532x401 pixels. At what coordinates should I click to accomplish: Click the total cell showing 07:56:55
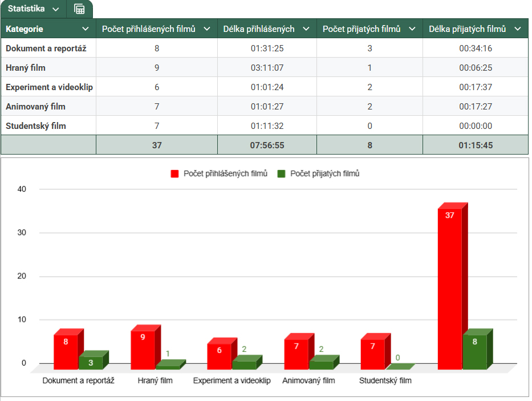coord(267,145)
